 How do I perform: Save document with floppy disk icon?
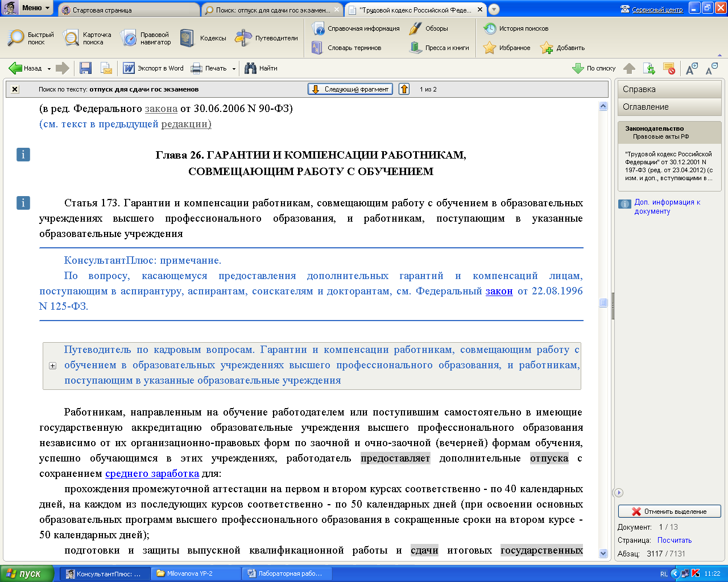[86, 68]
